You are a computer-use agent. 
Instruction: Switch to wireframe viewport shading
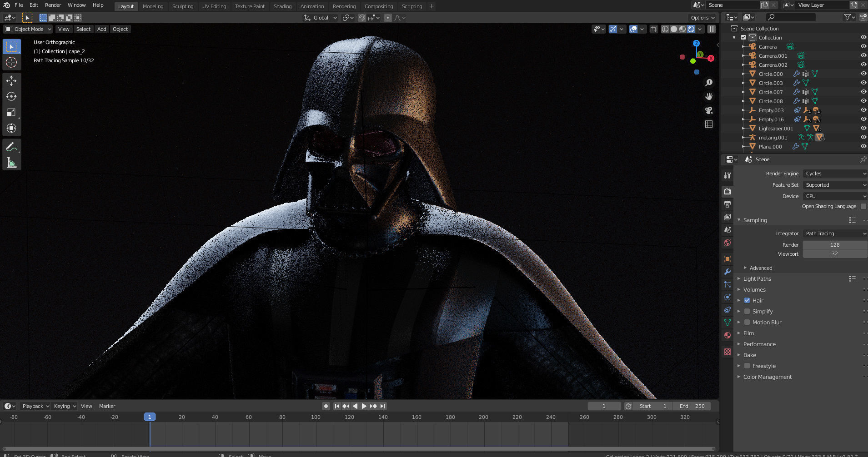[665, 29]
